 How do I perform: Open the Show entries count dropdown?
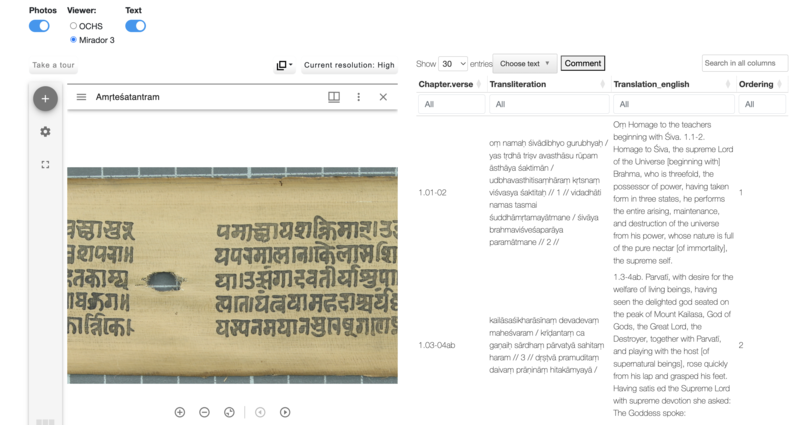[x=453, y=64]
